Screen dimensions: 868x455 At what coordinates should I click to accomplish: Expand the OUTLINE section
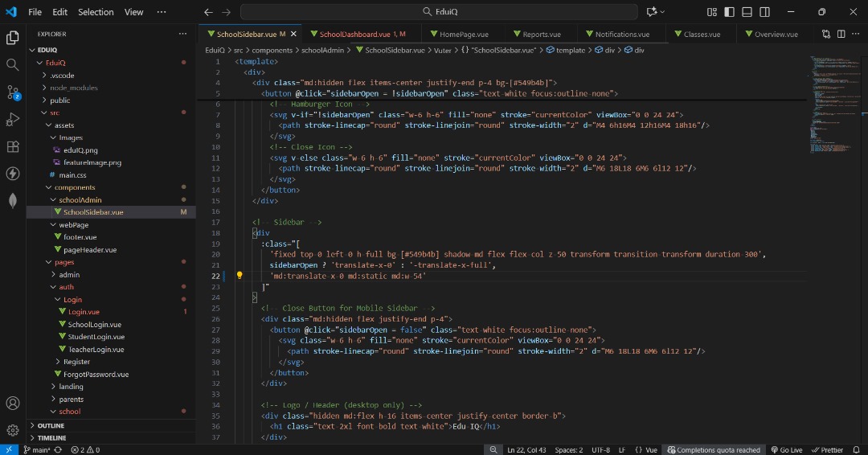click(x=32, y=425)
